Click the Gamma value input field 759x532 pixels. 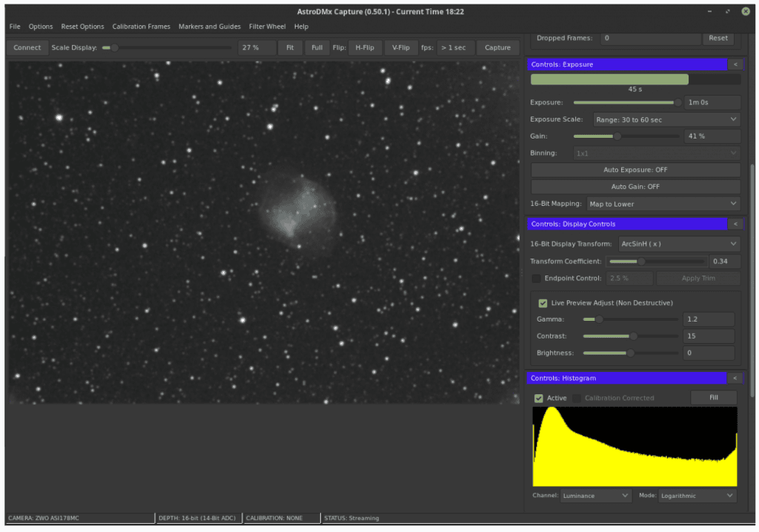(708, 319)
